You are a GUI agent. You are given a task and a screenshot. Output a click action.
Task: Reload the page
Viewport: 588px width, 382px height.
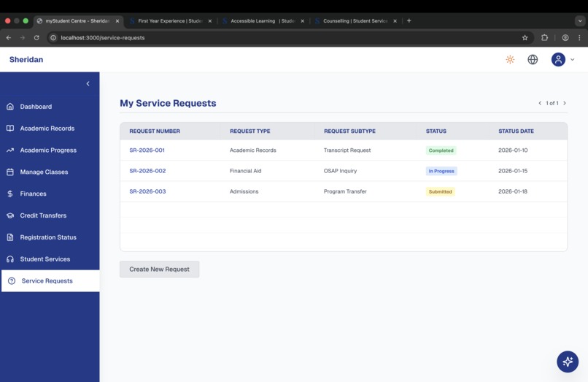click(36, 37)
